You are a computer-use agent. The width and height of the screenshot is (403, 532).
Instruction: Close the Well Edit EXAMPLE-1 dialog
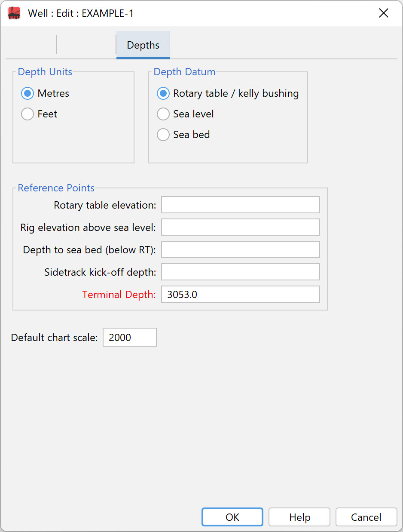coord(383,13)
